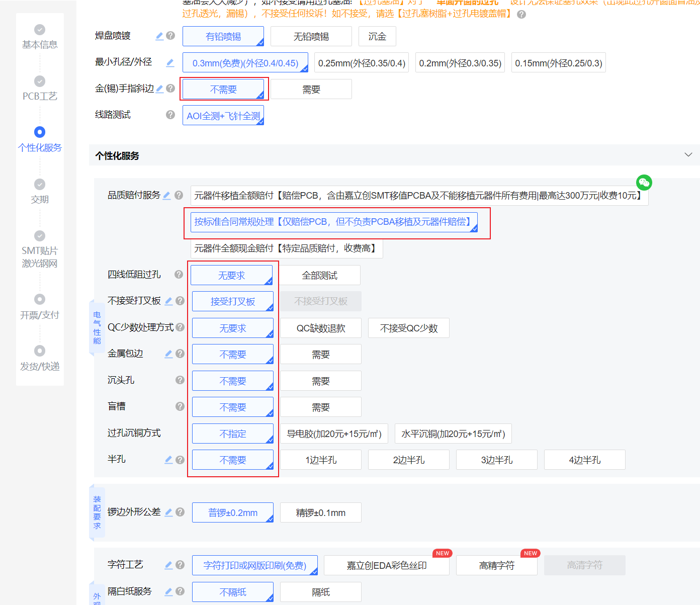
Task: Select 无铅喷锡 surface finish option
Action: pos(311,37)
